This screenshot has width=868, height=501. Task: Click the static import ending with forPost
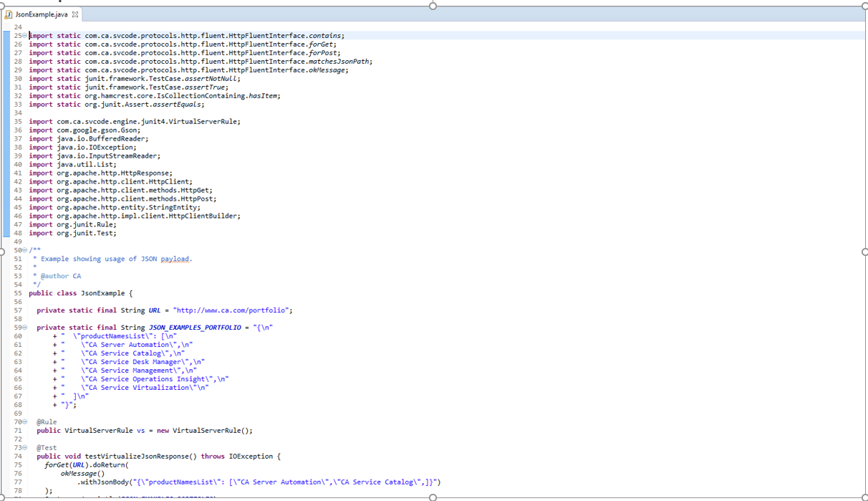[185, 52]
